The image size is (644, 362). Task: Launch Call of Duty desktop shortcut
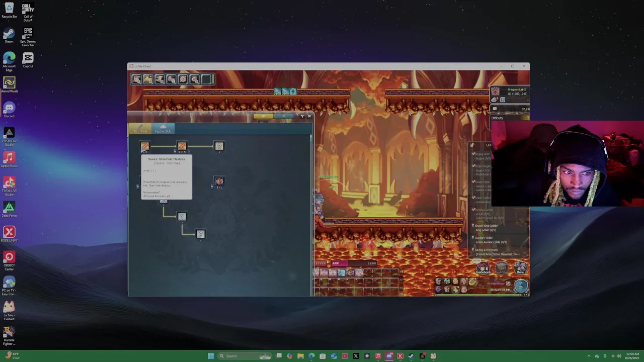28,12
